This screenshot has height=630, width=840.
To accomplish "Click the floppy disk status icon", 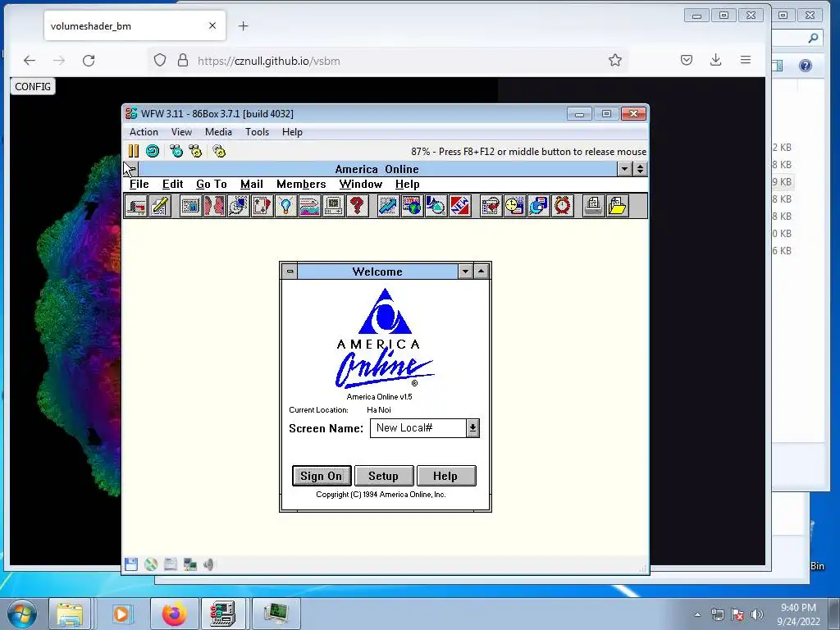I will pyautogui.click(x=131, y=564).
